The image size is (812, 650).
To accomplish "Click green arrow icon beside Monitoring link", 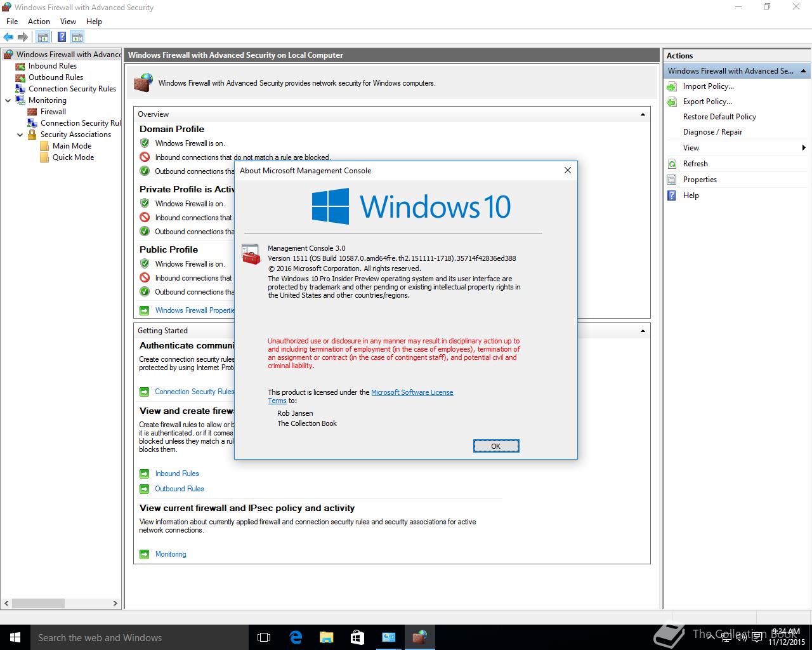I will point(144,554).
